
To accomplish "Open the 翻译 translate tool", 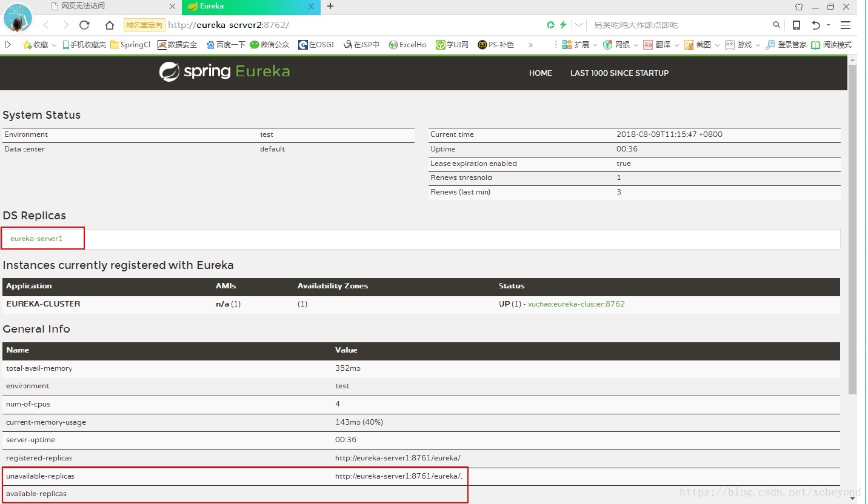I will tap(657, 44).
